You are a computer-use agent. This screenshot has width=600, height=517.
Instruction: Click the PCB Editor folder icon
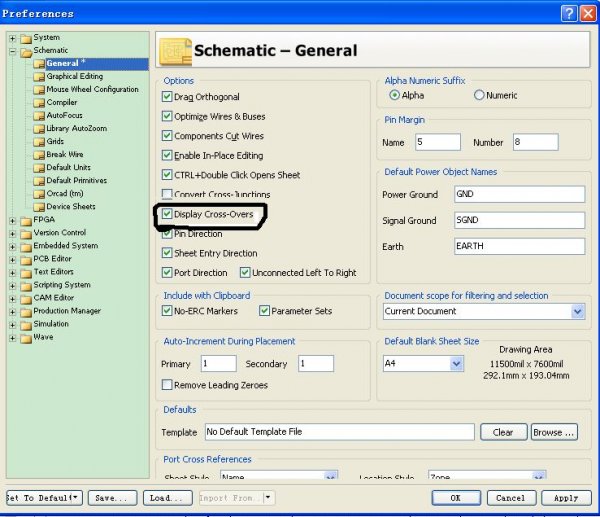coord(26,260)
